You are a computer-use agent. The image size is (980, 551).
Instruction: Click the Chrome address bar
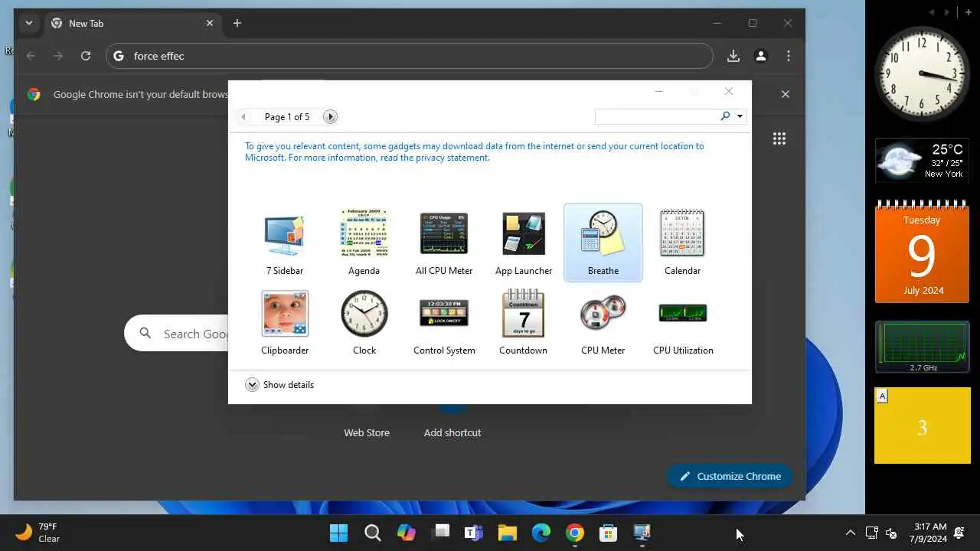tap(410, 56)
